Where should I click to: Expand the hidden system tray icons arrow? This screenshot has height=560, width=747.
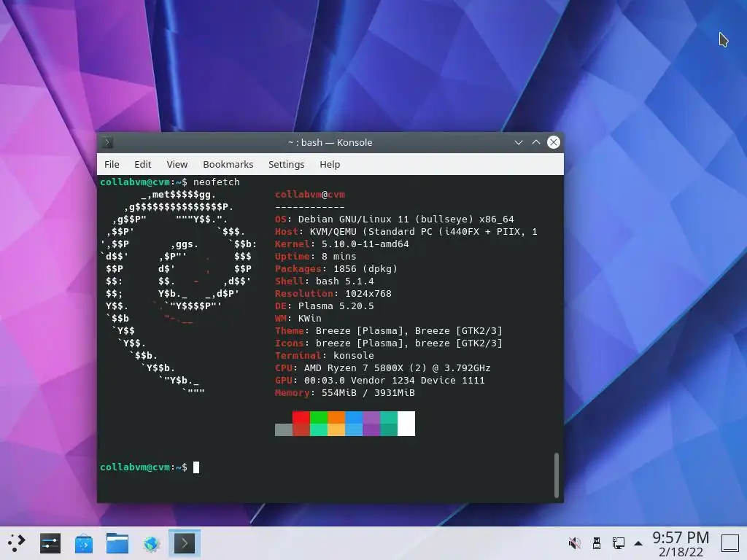coord(638,543)
